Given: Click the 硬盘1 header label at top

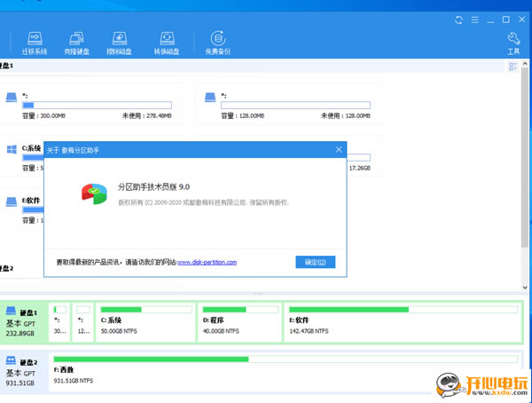Looking at the screenshot, I should coord(6,66).
